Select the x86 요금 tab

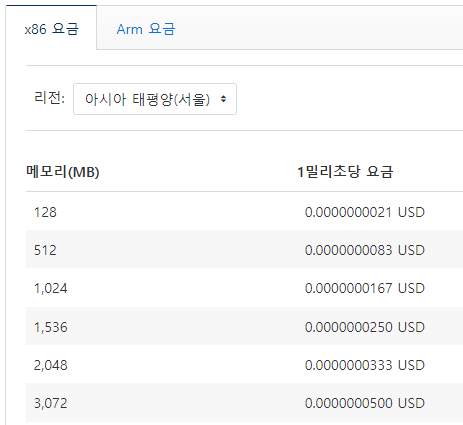[51, 29]
